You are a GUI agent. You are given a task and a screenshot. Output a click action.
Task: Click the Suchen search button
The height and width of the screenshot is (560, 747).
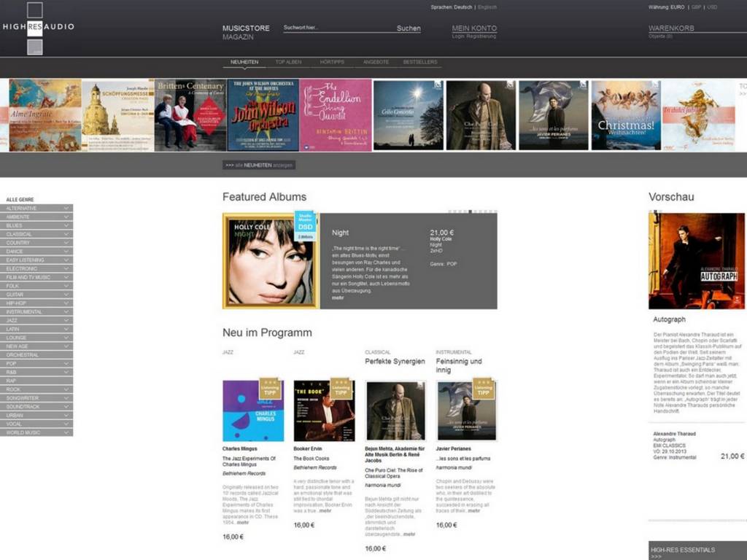(409, 28)
